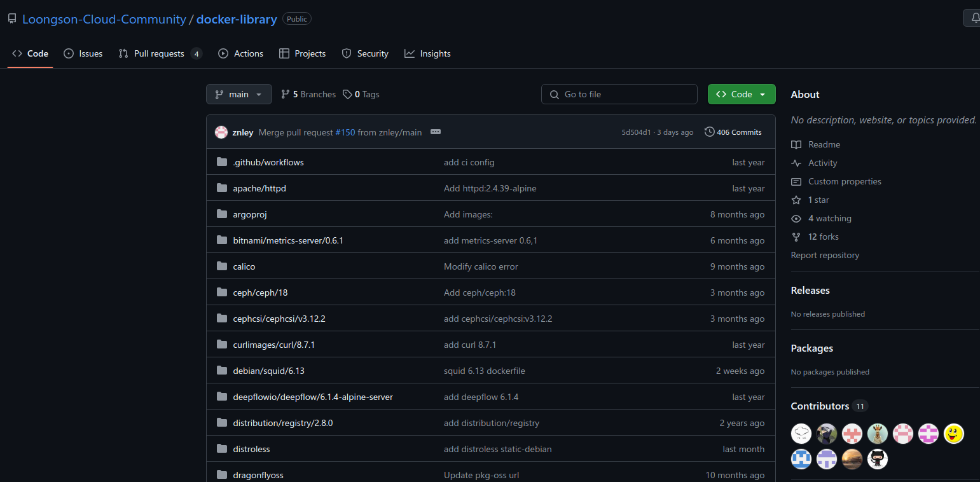Open commit message 'squid 6.13 dockerfile'
Image resolution: width=980 pixels, height=482 pixels.
[485, 371]
